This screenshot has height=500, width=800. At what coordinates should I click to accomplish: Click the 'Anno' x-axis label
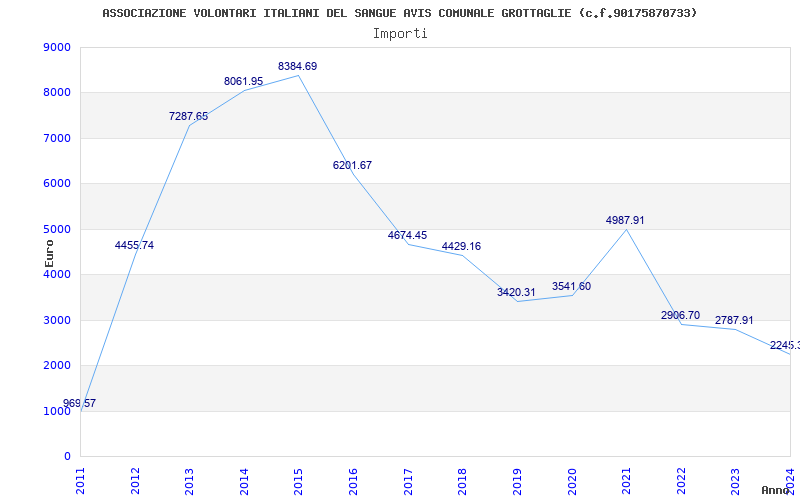click(x=776, y=490)
